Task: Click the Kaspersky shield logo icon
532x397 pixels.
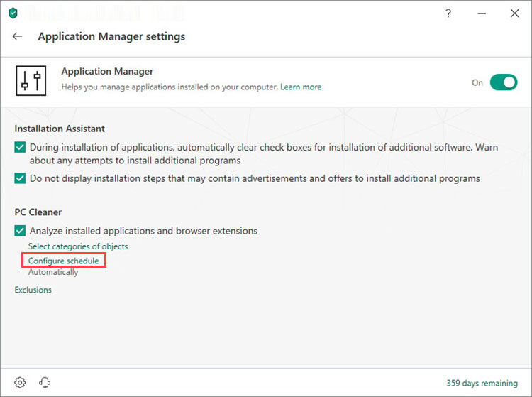Action: coord(13,13)
